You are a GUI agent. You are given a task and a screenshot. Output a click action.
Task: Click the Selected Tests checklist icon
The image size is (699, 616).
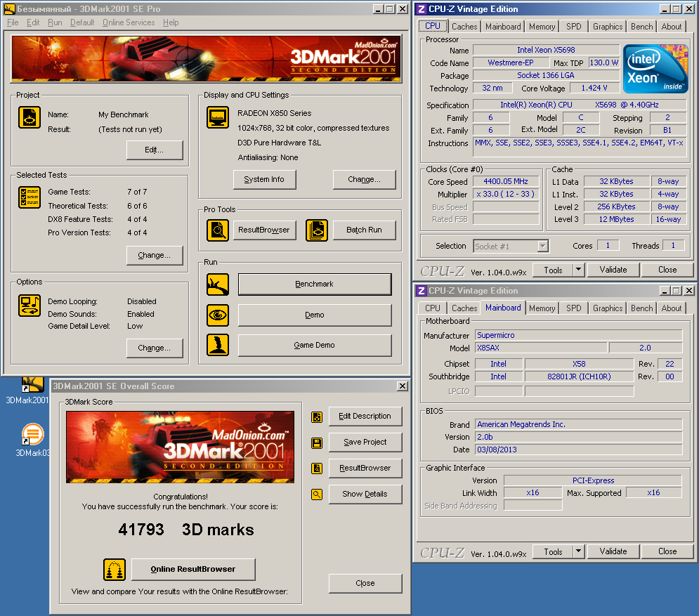point(30,197)
